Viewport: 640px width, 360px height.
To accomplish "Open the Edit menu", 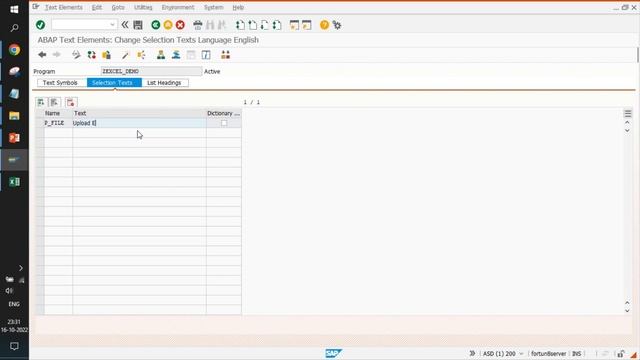I will tap(97, 7).
